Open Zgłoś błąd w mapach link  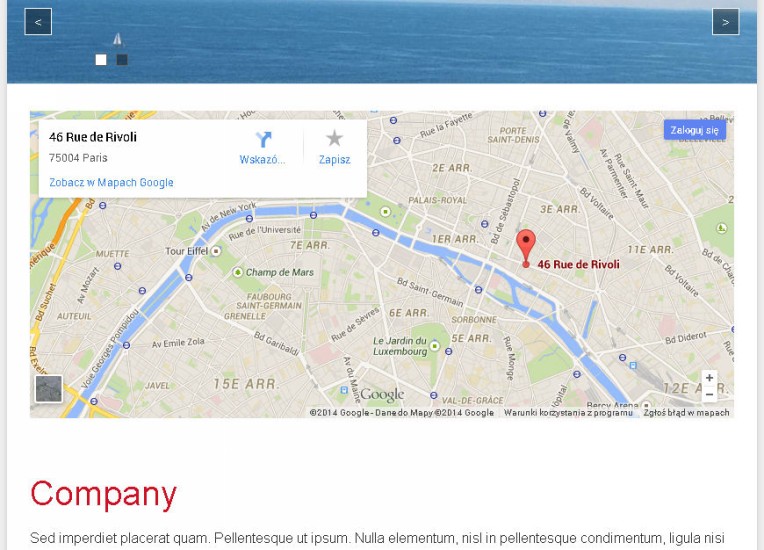click(x=687, y=413)
